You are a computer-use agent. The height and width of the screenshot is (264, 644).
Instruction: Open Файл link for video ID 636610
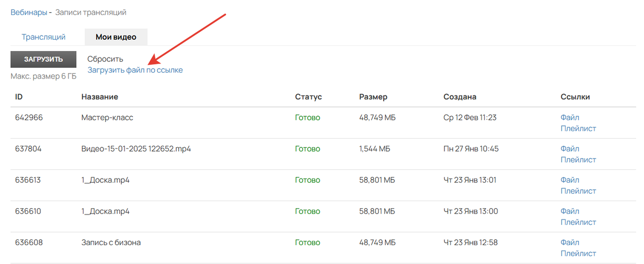click(570, 211)
